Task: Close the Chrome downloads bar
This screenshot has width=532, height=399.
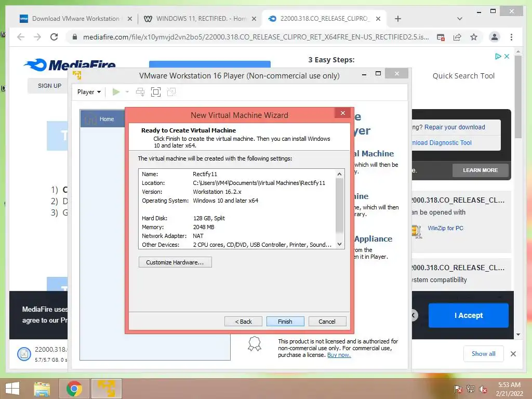Action: [x=513, y=354]
